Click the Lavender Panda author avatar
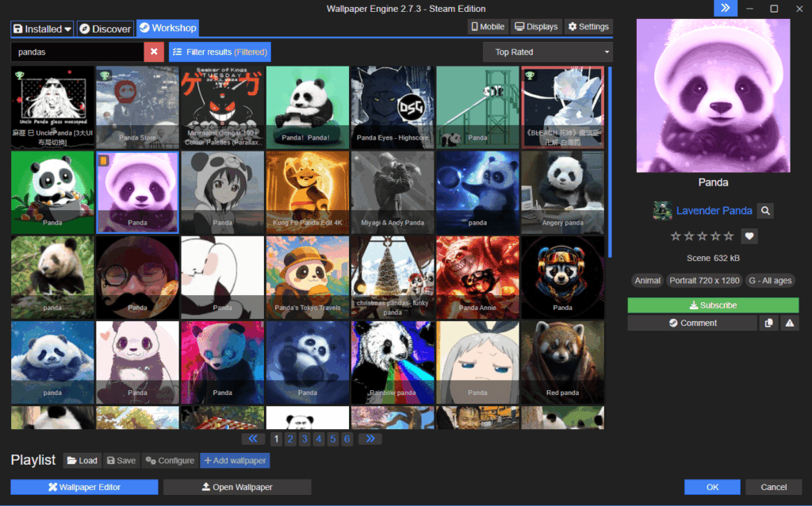This screenshot has height=506, width=812. click(x=662, y=211)
